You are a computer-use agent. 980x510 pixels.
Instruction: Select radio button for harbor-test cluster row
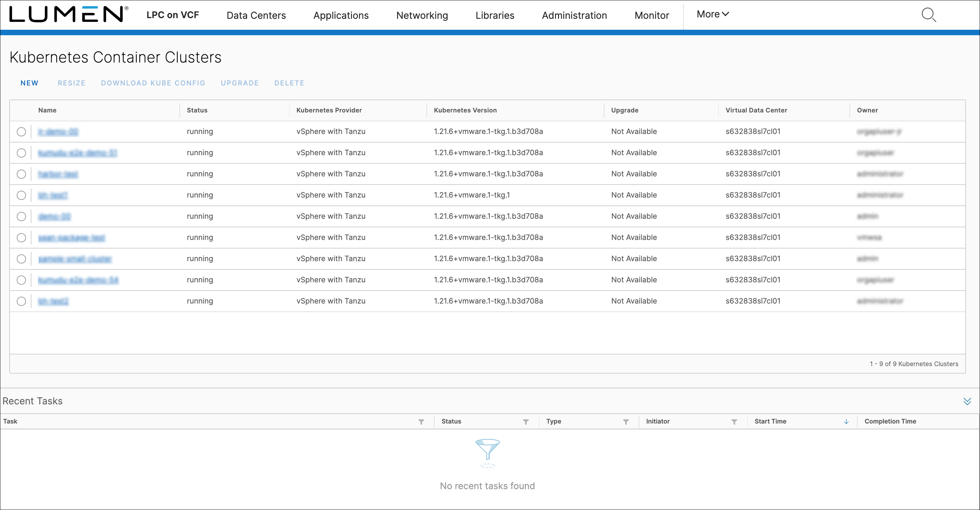click(21, 174)
